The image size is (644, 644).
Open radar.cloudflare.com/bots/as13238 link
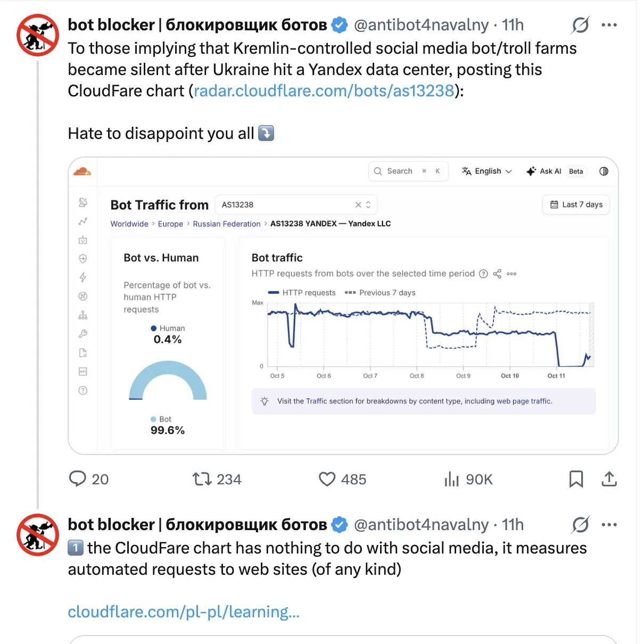324,90
